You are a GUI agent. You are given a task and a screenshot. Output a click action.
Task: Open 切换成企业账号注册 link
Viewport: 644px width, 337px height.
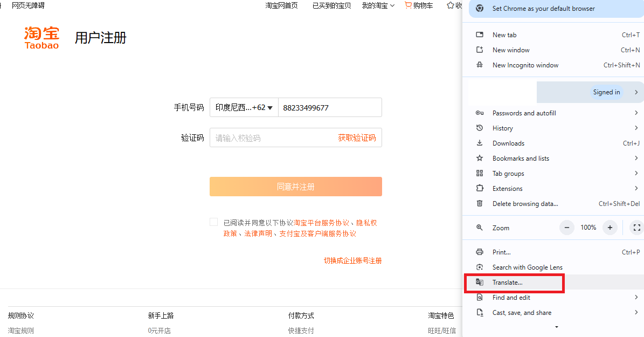click(352, 260)
